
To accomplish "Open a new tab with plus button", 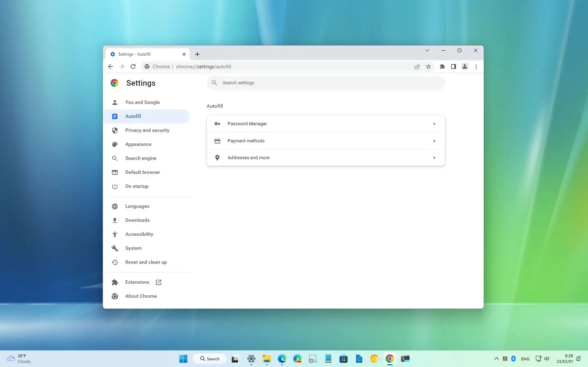I will click(x=197, y=54).
